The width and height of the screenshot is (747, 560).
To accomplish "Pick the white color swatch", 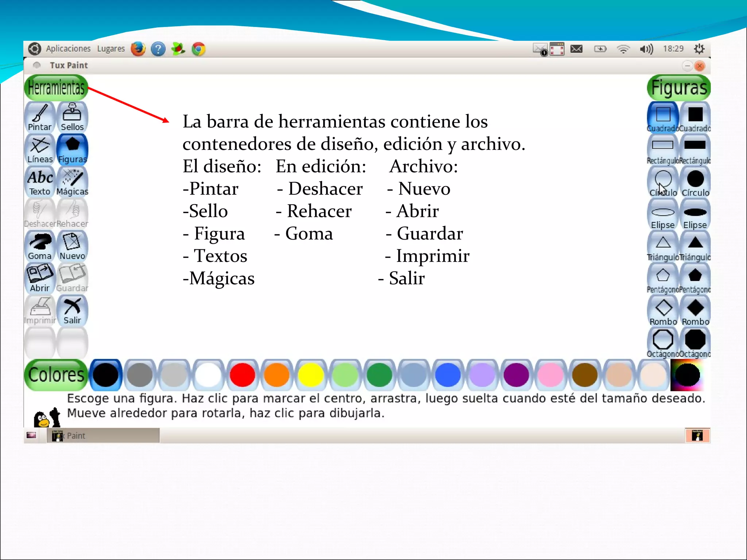I will pyautogui.click(x=208, y=375).
